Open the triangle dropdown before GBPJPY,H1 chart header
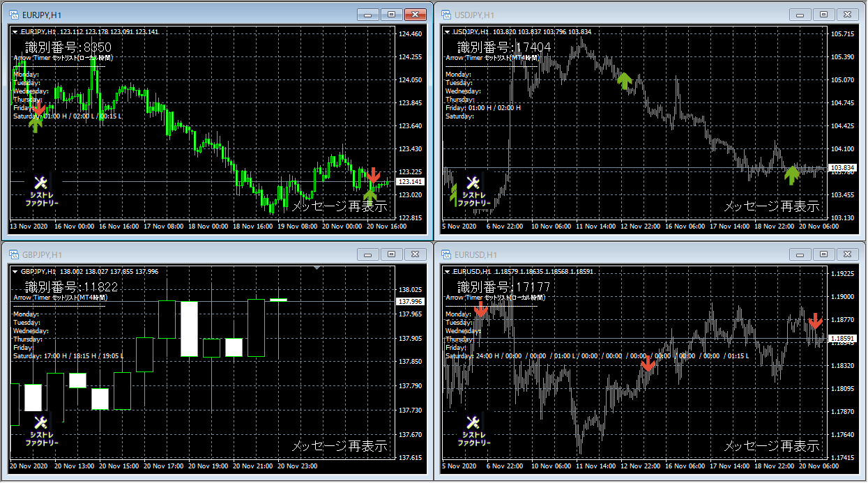This screenshot has height=483, width=868. pyautogui.click(x=15, y=271)
